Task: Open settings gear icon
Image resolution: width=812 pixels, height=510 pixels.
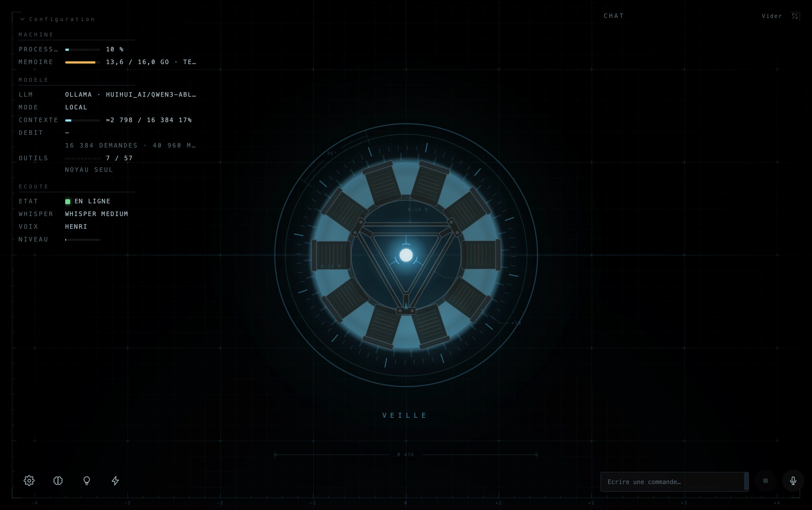Action: click(29, 481)
